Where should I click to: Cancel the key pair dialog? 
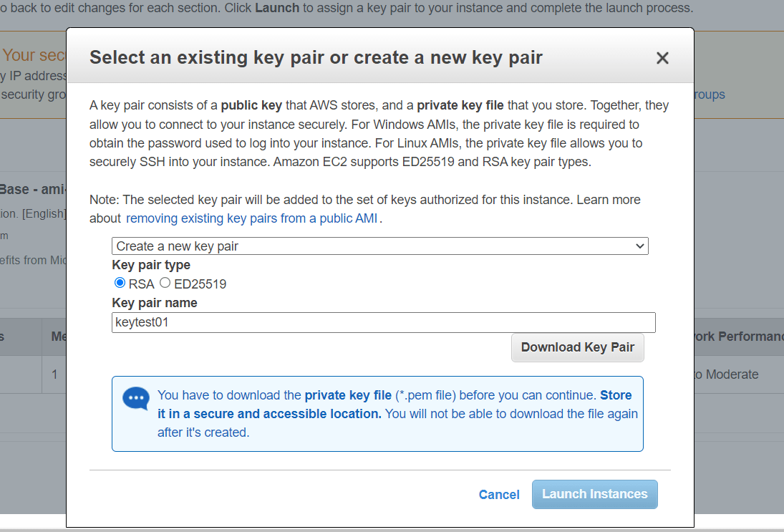pos(499,495)
